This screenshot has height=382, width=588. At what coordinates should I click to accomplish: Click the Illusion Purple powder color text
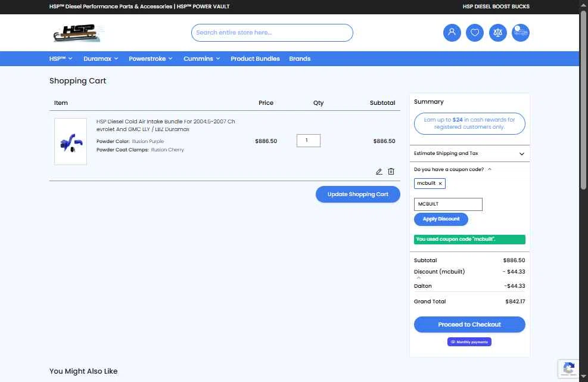click(148, 141)
